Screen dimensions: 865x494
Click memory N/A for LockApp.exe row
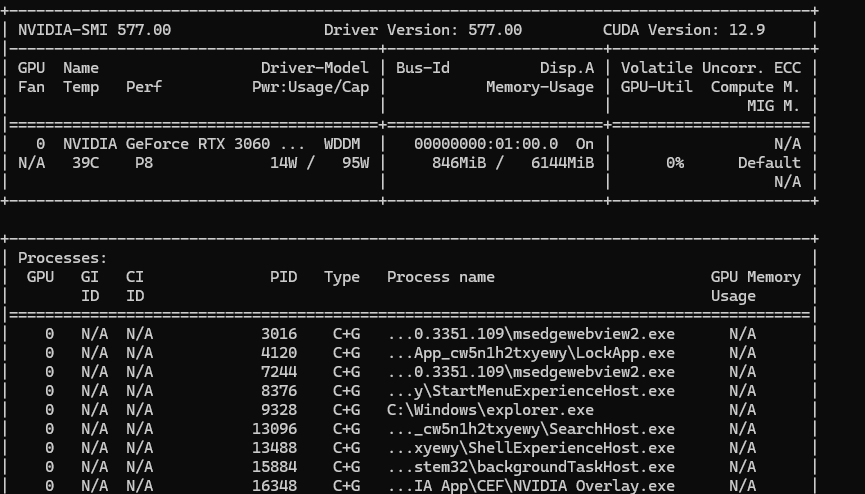point(742,353)
